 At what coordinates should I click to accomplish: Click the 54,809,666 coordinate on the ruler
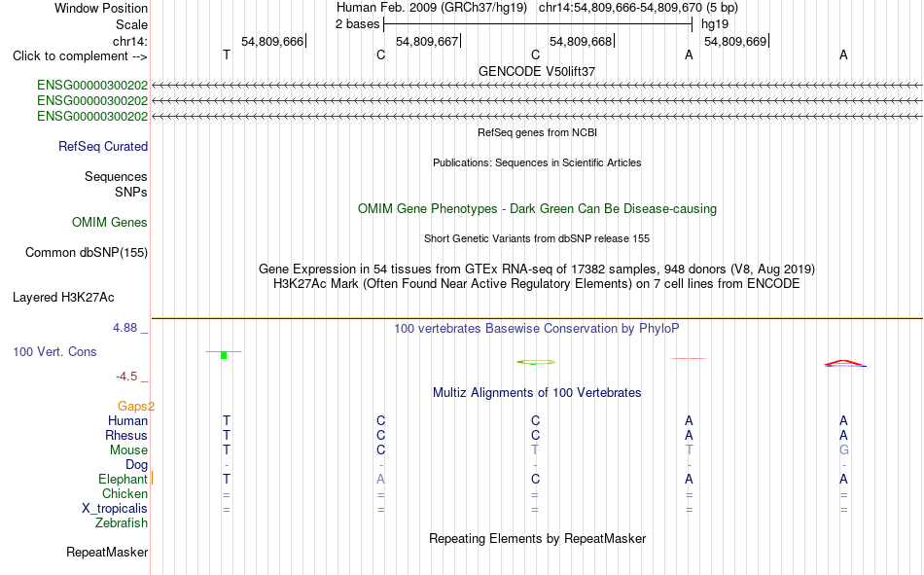[x=272, y=41]
